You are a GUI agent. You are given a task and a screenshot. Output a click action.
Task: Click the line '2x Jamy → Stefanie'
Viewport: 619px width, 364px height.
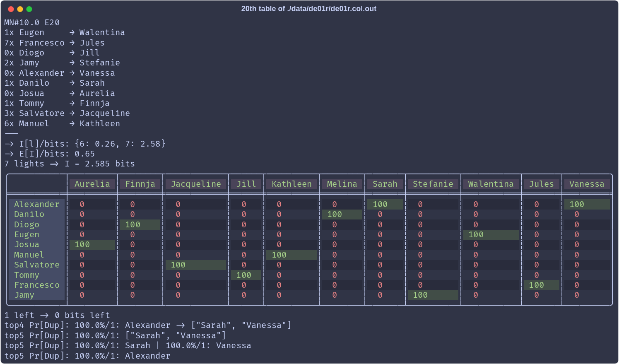tap(62, 63)
